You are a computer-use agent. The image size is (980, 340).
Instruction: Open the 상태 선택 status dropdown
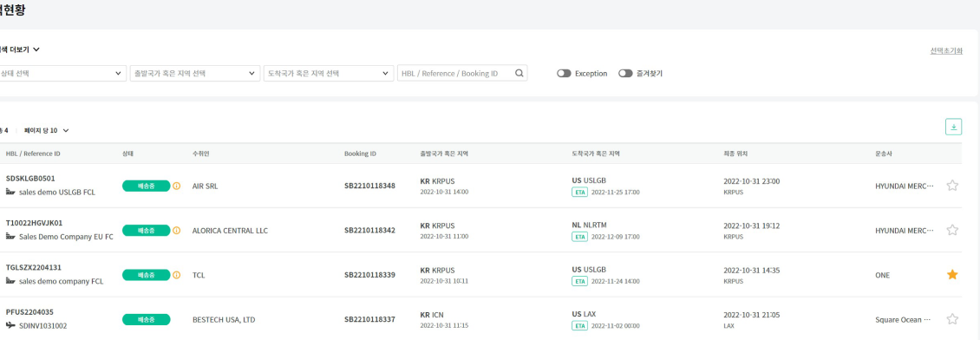(62, 73)
